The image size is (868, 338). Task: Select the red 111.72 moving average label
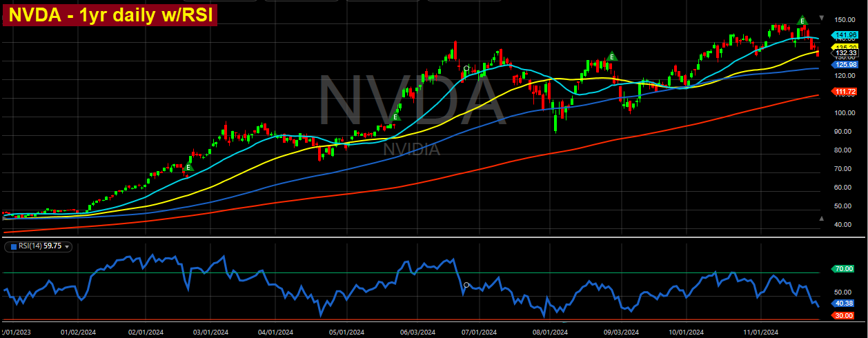point(845,91)
